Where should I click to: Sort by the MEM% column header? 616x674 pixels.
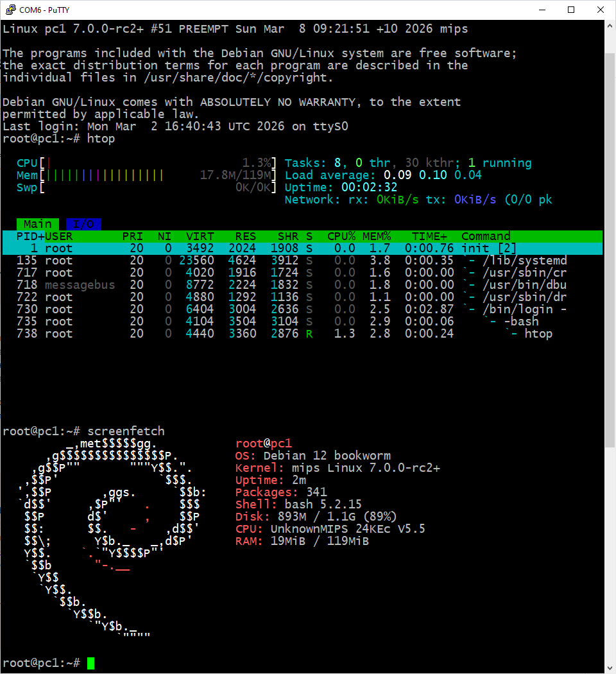(377, 236)
